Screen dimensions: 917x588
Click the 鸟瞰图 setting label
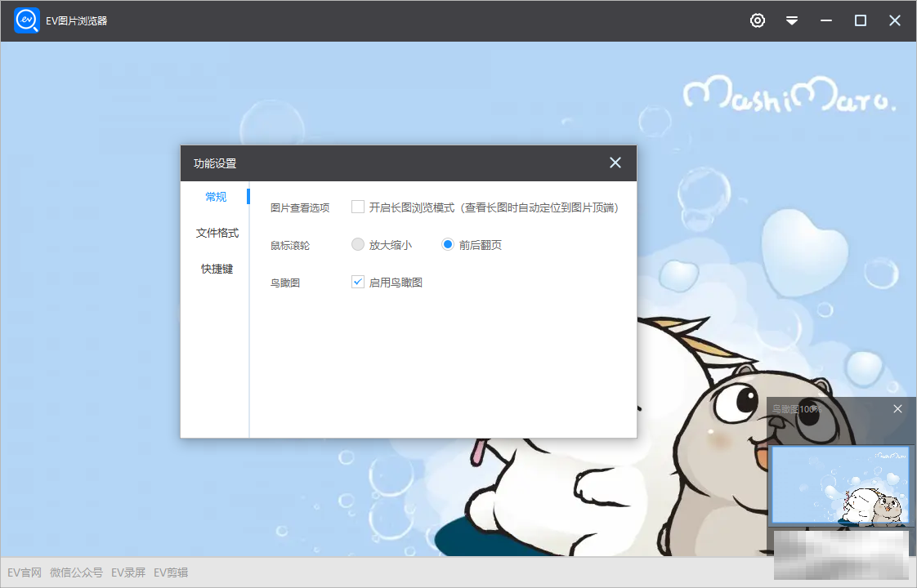tap(284, 283)
